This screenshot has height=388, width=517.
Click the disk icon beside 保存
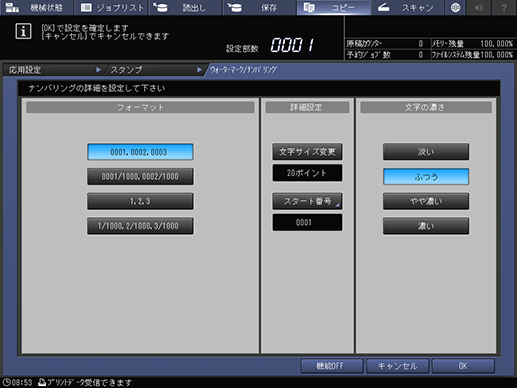click(x=235, y=7)
